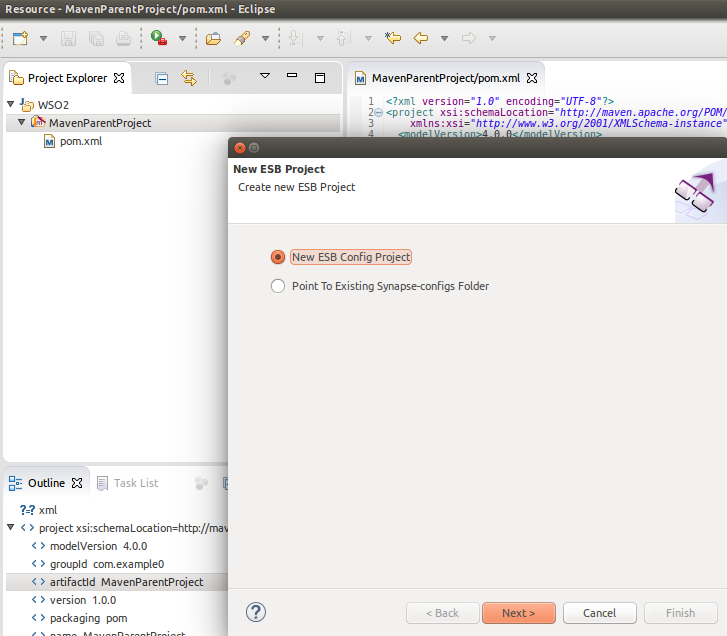This screenshot has height=636, width=727.
Task: Toggle Link with Editor in Project Explorer
Action: pyautogui.click(x=189, y=78)
